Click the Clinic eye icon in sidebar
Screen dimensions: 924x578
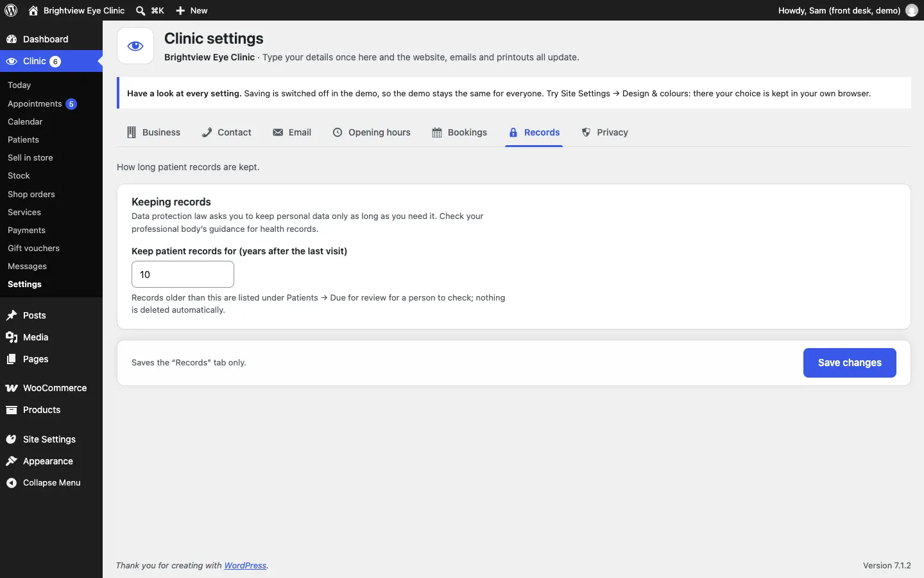(x=12, y=61)
